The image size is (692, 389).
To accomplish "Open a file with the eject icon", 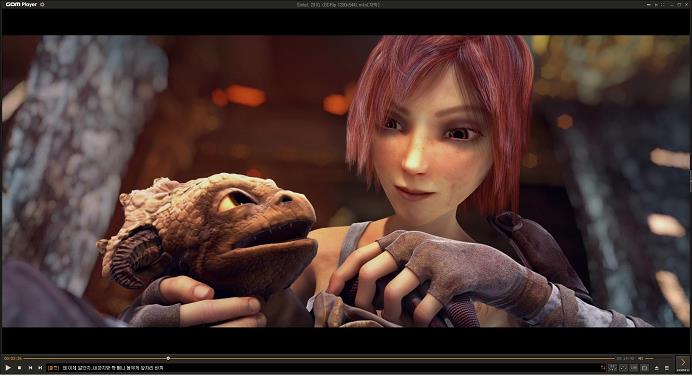I will 656,368.
